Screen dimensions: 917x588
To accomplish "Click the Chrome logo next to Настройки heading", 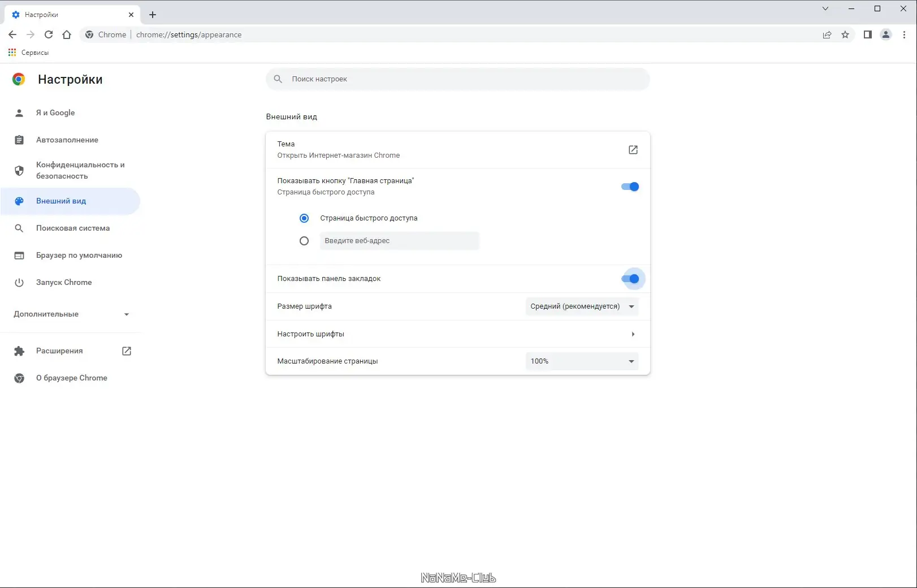I will coord(19,79).
